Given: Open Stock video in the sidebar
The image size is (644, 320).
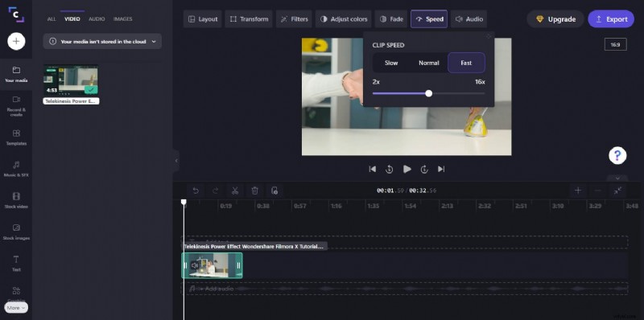Looking at the screenshot, I should coord(16,201).
